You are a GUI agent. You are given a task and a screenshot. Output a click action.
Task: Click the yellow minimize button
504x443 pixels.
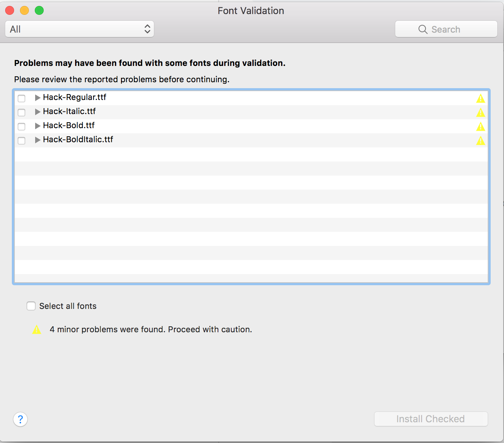click(x=24, y=10)
